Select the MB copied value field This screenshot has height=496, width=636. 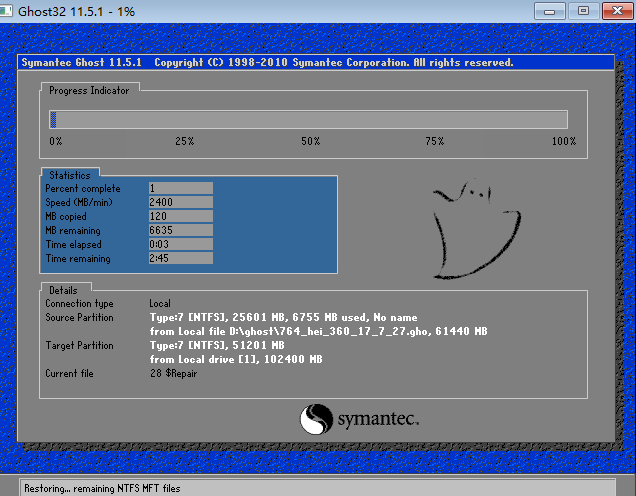180,216
